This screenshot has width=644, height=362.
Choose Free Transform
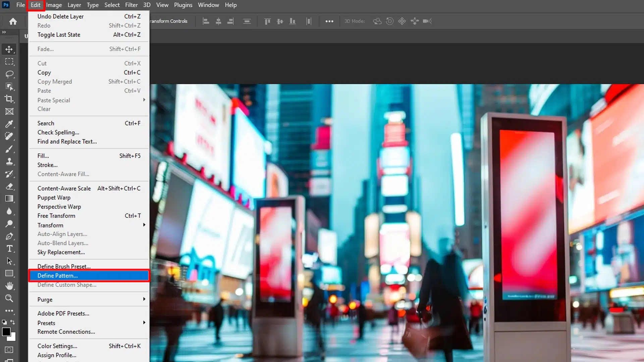point(89,216)
